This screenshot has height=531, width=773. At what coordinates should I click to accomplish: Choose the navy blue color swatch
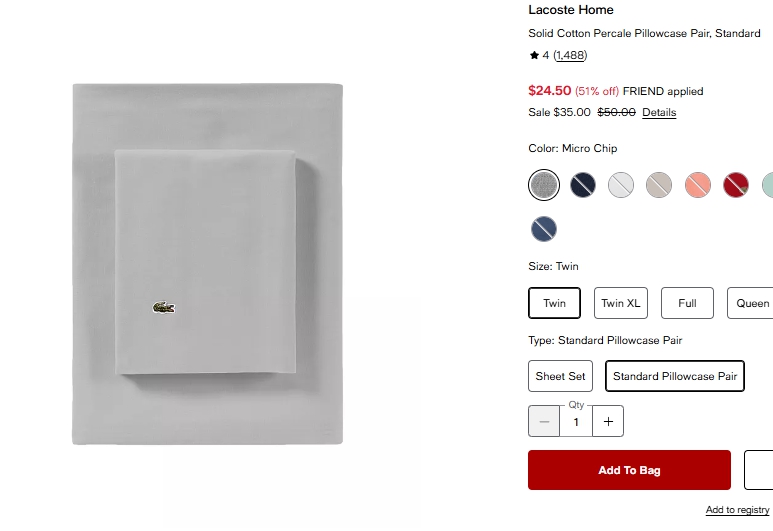[x=583, y=185]
